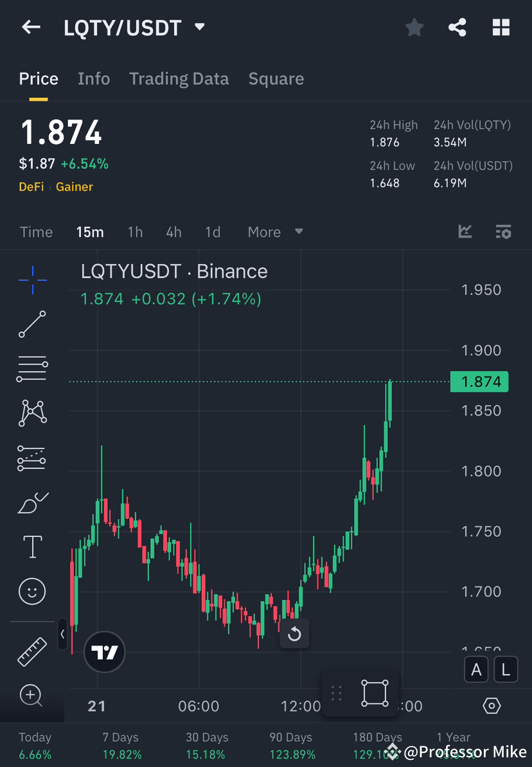Toggle the L scale button
The image size is (532, 767).
coord(506,669)
